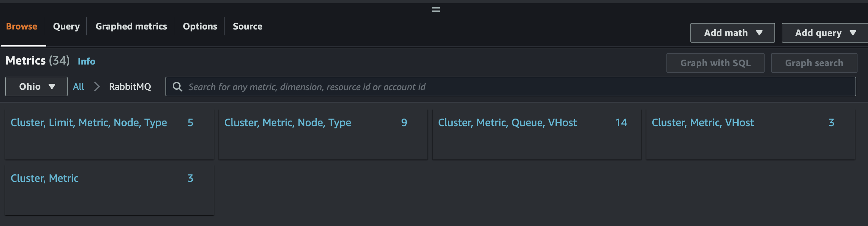
Task: Open the Metrics Info link
Action: tap(86, 62)
